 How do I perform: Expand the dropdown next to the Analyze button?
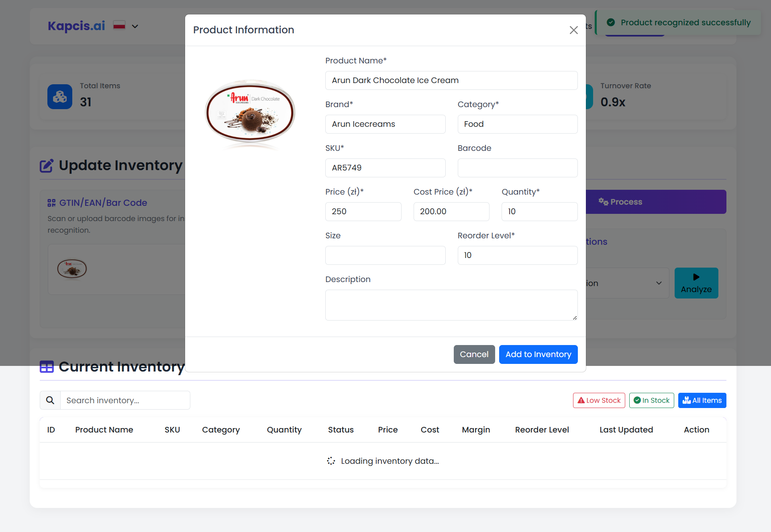[658, 283]
